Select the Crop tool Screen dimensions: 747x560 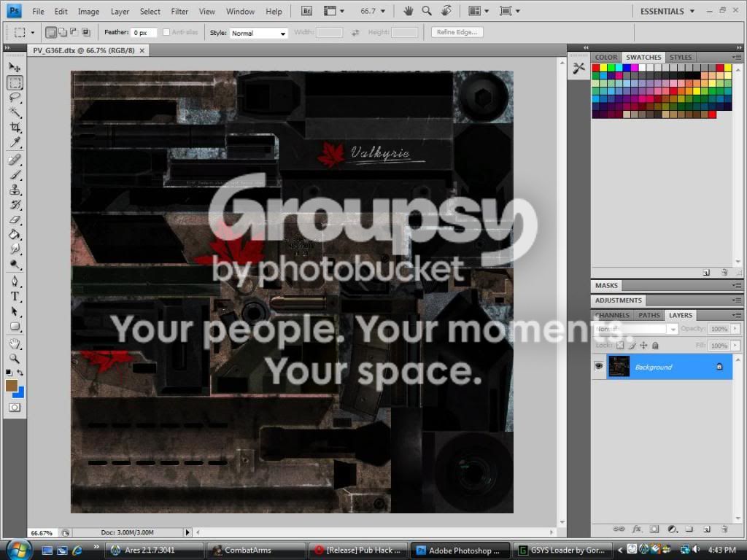pos(15,127)
